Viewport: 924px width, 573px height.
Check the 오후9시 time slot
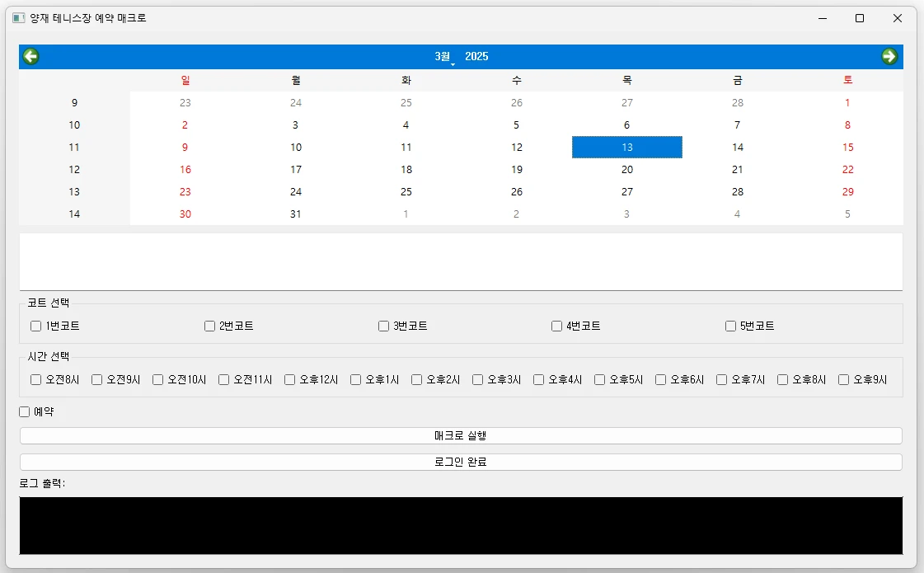844,379
